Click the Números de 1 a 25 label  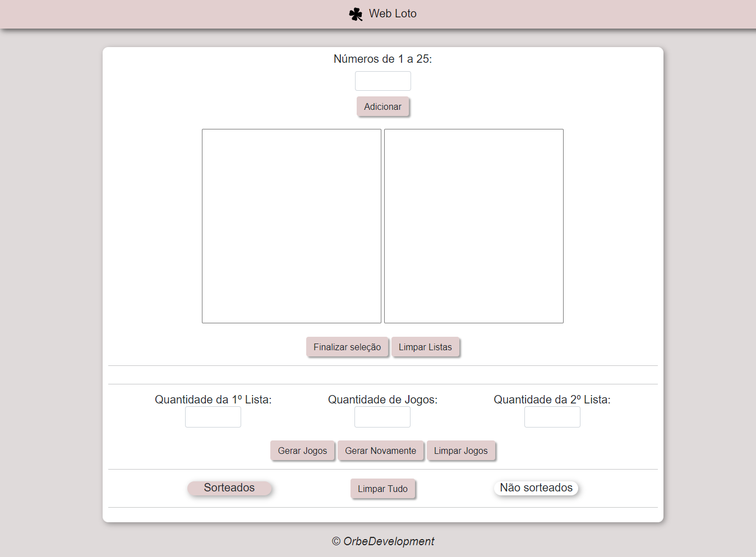click(x=383, y=59)
